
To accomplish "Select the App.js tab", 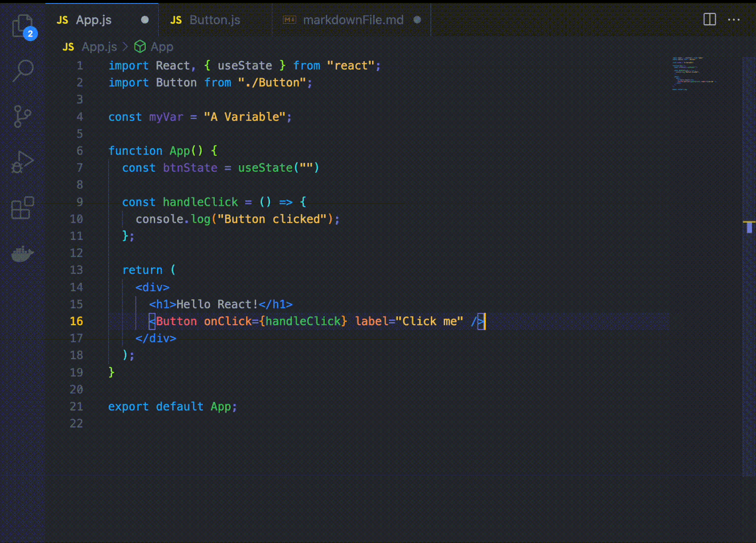I will [93, 20].
